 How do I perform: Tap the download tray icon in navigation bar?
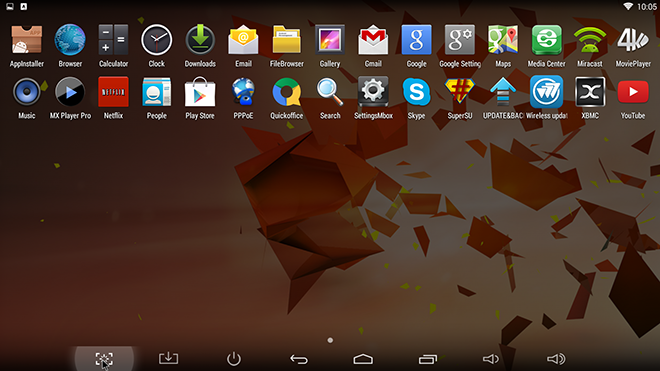click(168, 358)
